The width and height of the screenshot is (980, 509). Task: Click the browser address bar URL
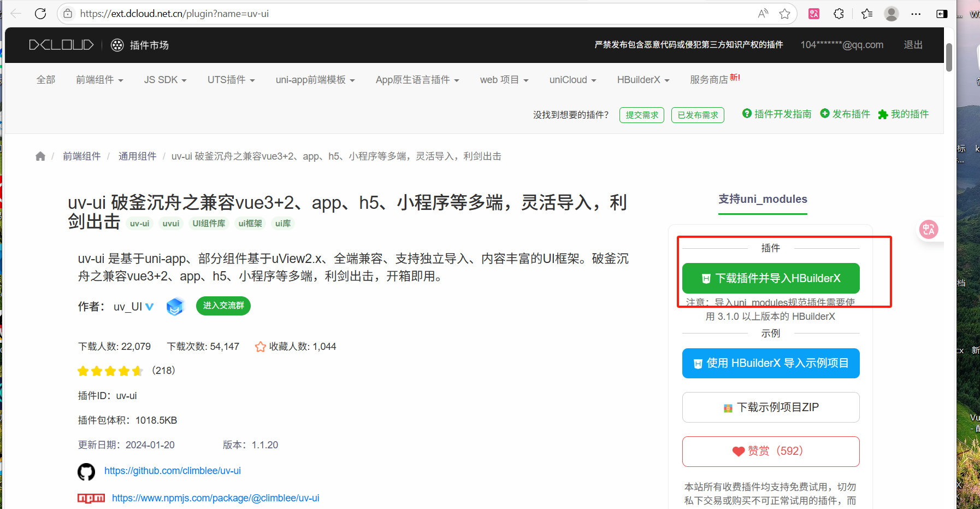[x=174, y=14]
